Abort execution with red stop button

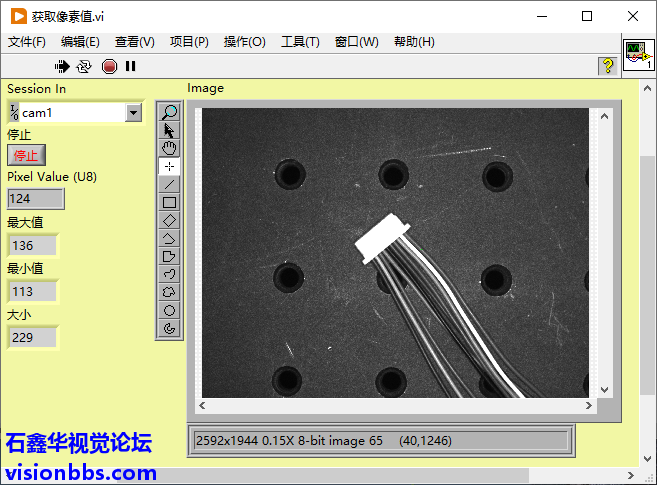(x=109, y=66)
